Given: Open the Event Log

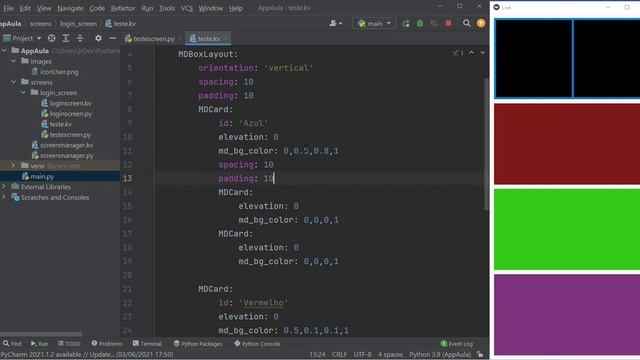Looking at the screenshot, I should [x=457, y=344].
